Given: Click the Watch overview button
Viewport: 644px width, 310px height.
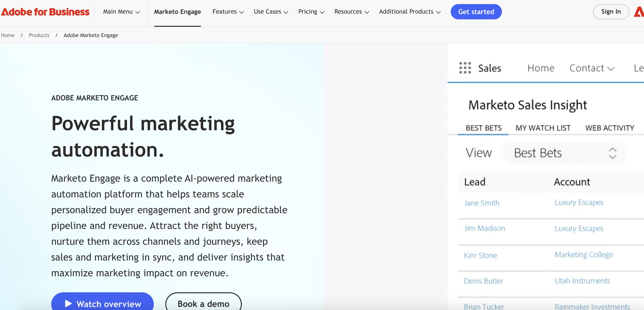Looking at the screenshot, I should click(102, 301).
